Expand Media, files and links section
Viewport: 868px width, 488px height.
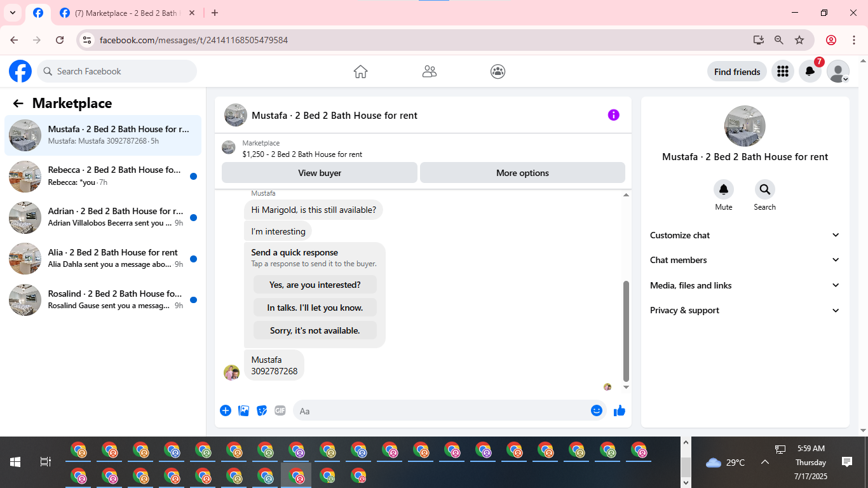(745, 285)
